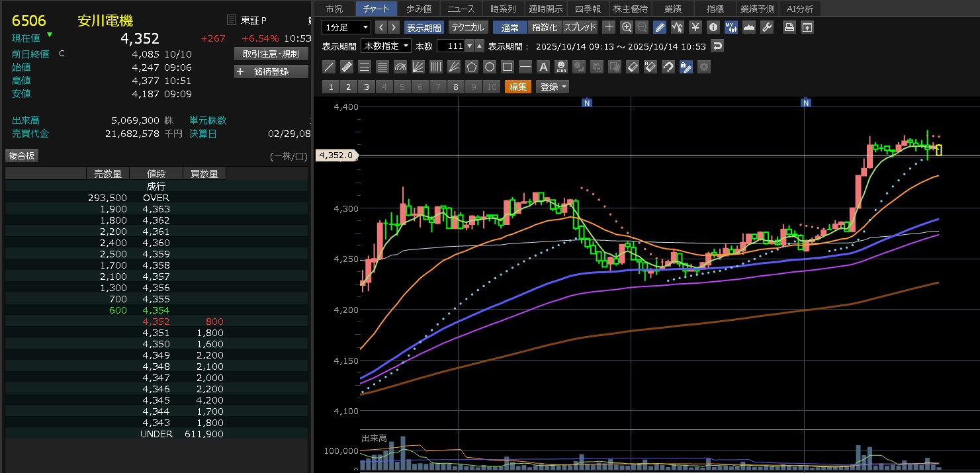Toggle the 表示期間 display period button

423,27
